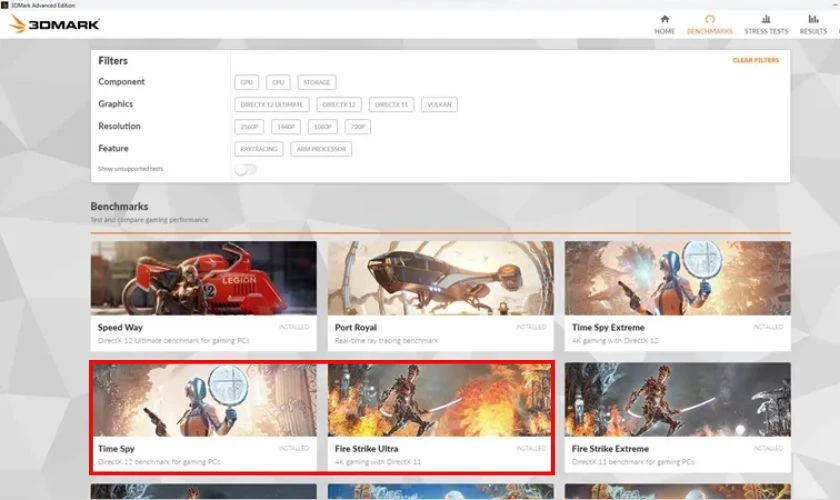Click the 3DMark app icon in title bar
Image resolution: width=840 pixels, height=500 pixels.
[x=5, y=5]
